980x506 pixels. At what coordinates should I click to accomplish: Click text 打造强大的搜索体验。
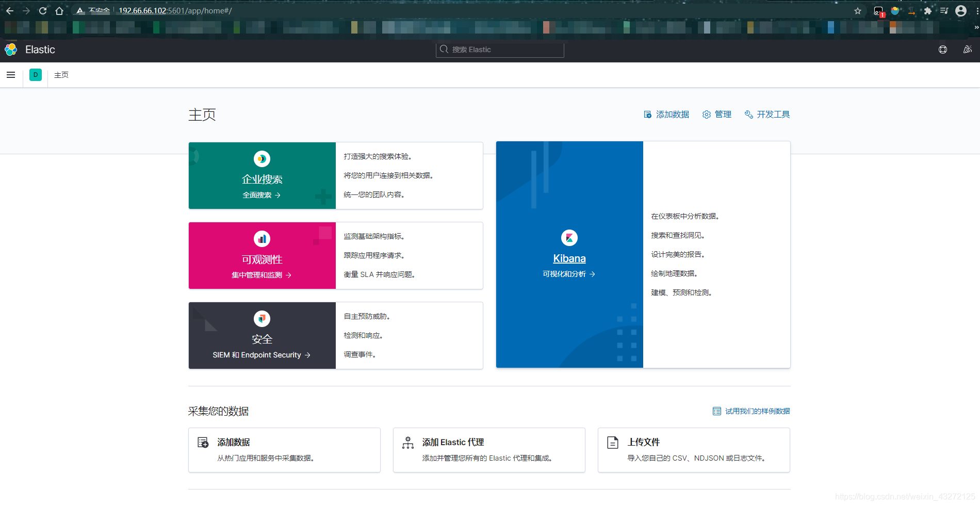click(x=378, y=156)
